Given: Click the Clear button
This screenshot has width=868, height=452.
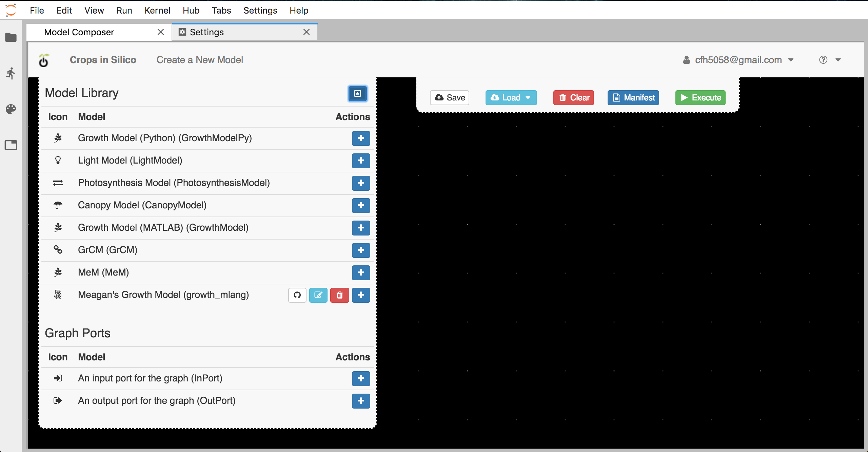Looking at the screenshot, I should pos(574,98).
